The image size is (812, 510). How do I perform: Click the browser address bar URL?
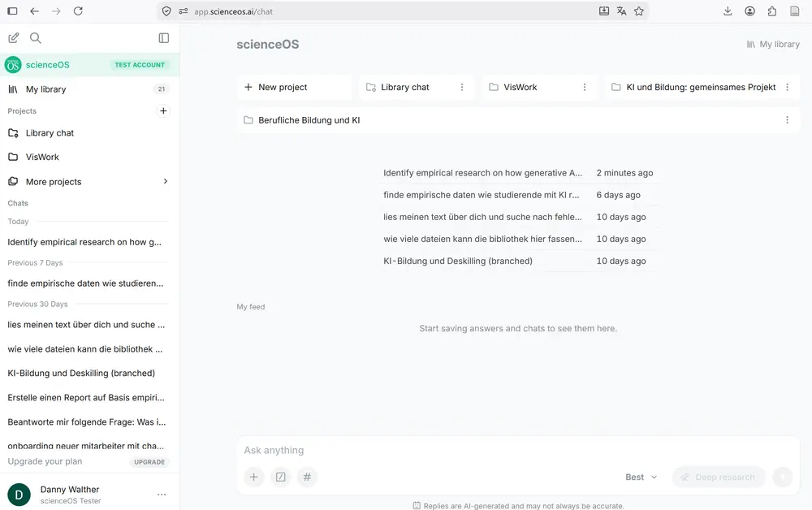tap(233, 11)
